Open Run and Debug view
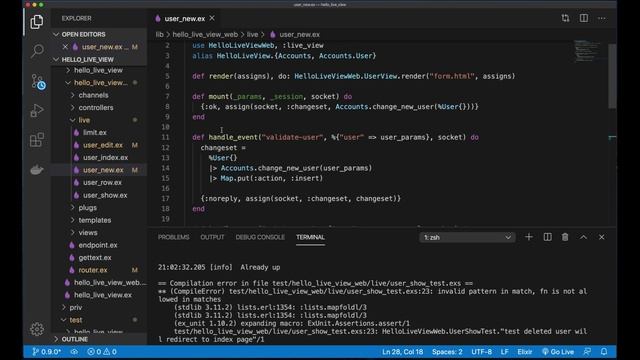Screen dimensions: 640x360 point(37,111)
